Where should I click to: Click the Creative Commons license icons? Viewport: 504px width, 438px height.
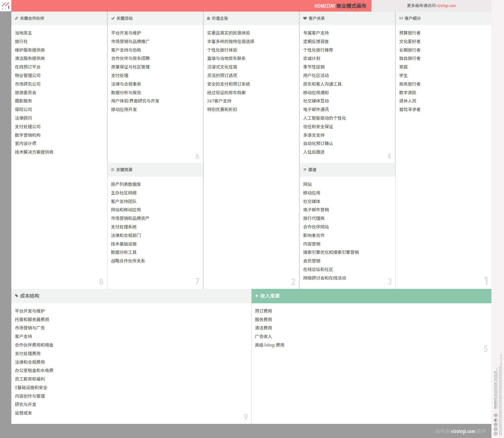pos(495,424)
